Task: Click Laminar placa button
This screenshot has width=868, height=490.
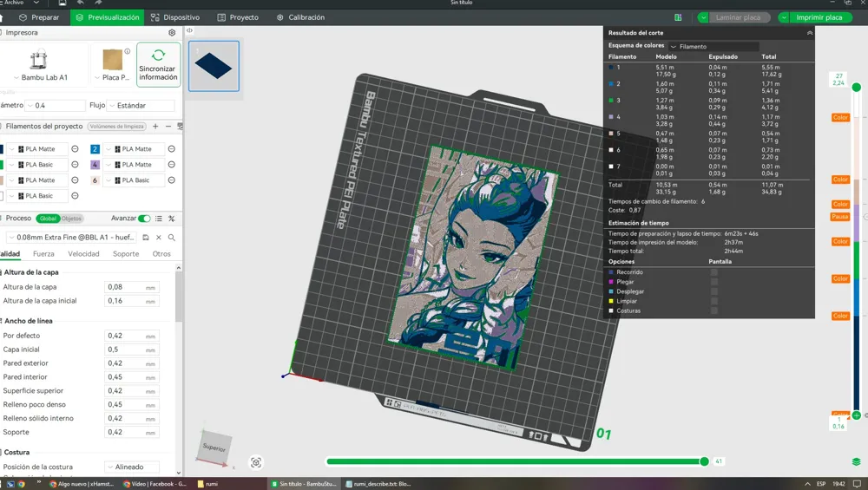Action: coord(739,17)
